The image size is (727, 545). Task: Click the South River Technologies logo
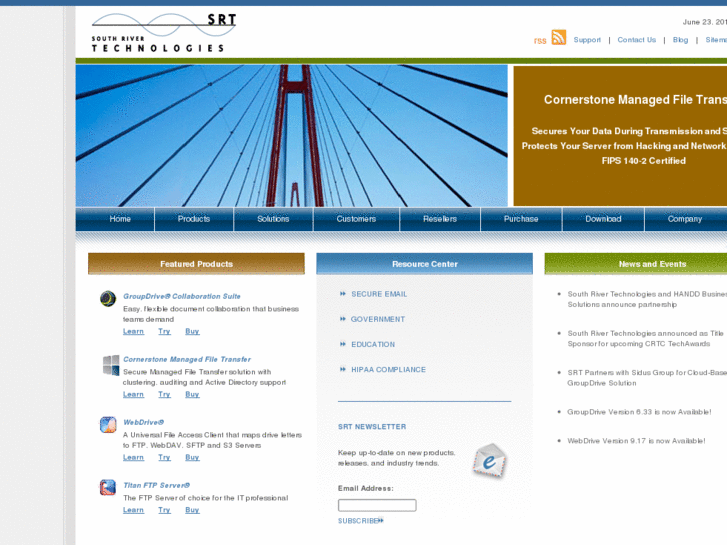pos(164,32)
